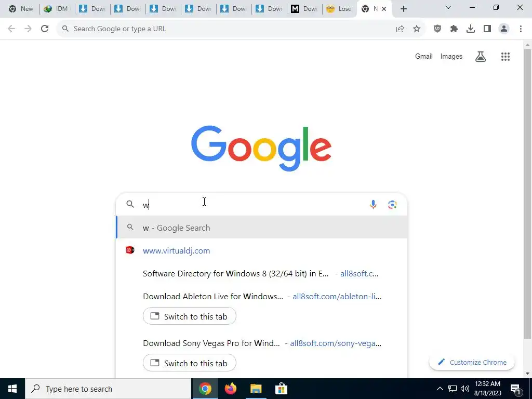Click the browser back arrow
This screenshot has height=399, width=532.
(11, 29)
